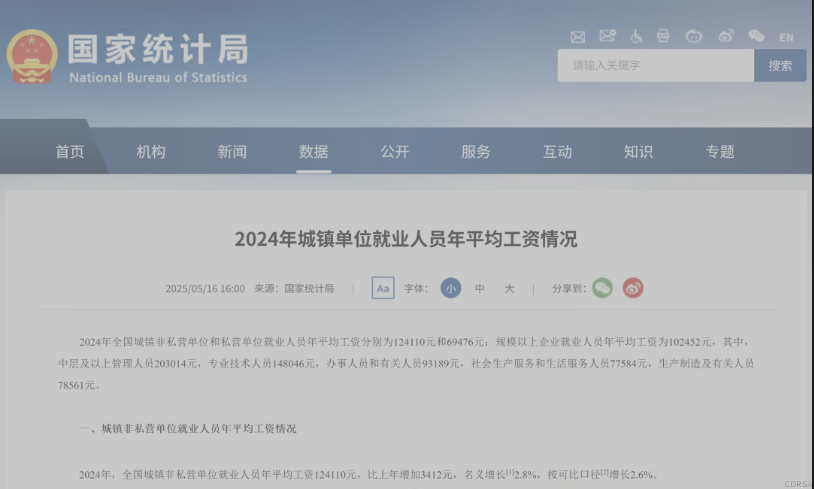Click National Bureau of Statistics text
Viewport: 814px width, 489px height.
[x=158, y=77]
